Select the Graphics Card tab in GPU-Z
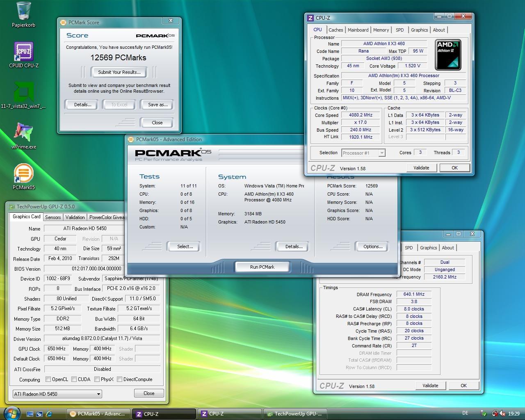Image resolution: width=525 pixels, height=420 pixels. click(26, 217)
